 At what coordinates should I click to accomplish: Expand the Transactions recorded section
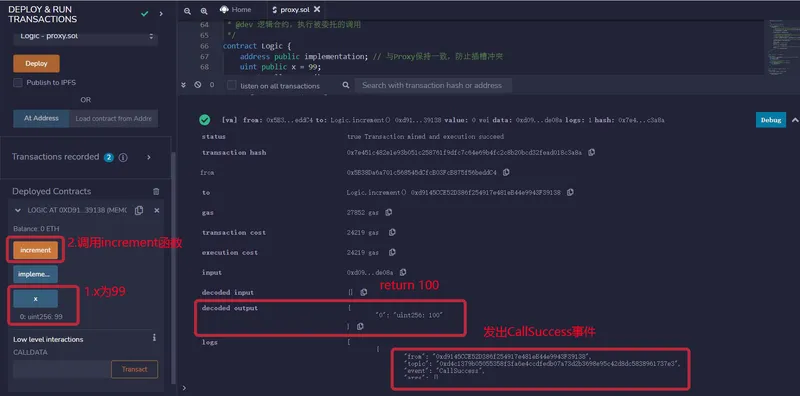tap(149, 157)
